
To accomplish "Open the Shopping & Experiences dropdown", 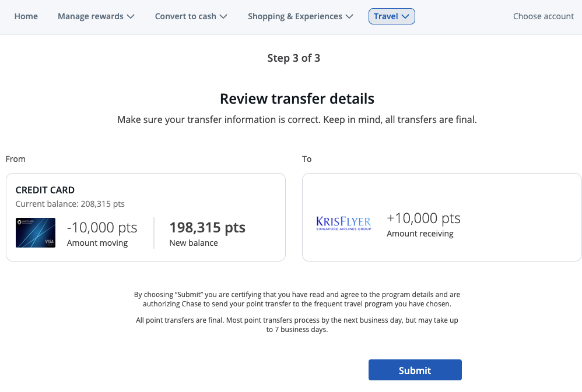I will pos(300,16).
